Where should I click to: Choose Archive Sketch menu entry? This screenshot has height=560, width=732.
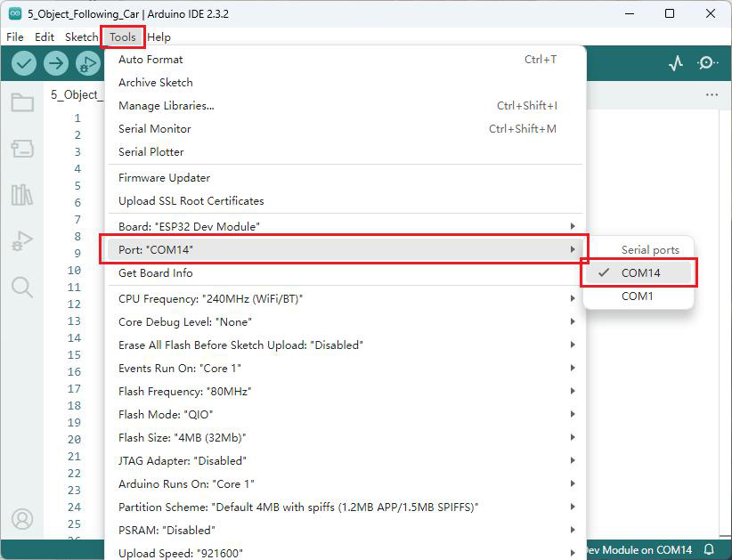pyautogui.click(x=345, y=83)
